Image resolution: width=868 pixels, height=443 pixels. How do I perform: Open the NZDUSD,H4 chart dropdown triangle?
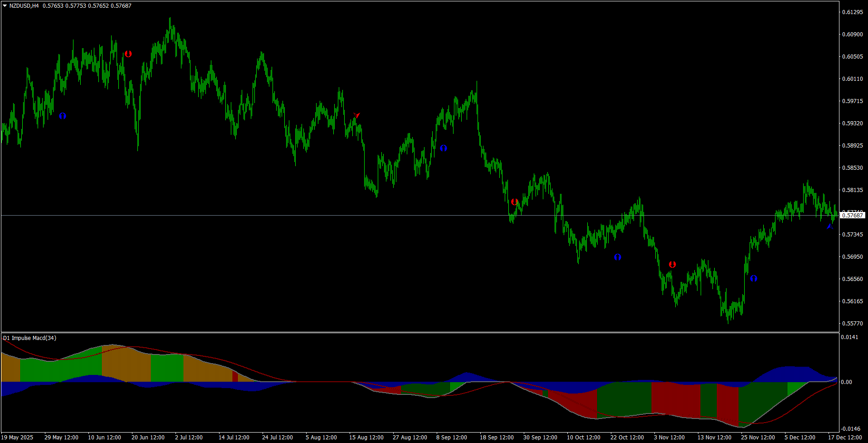click(5, 6)
